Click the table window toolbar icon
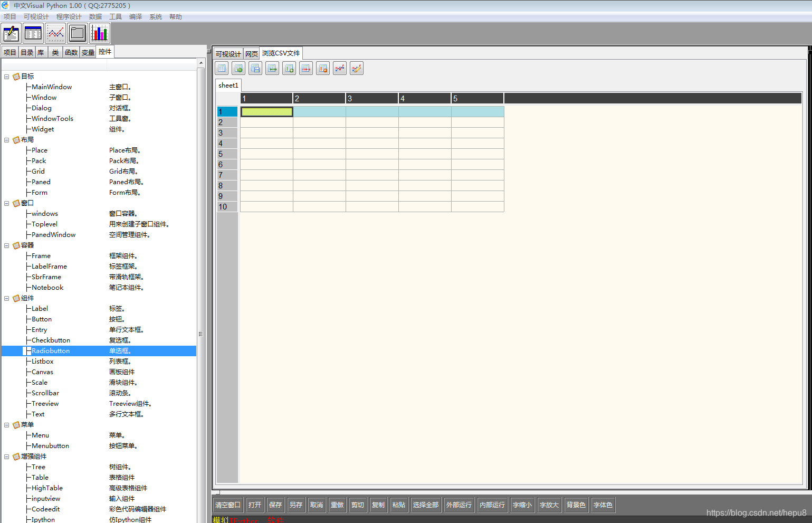The image size is (812, 523). pyautogui.click(x=33, y=33)
